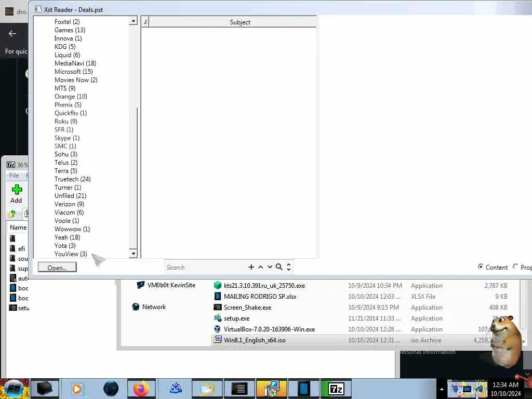Select the Sohu (3) folder
The image size is (532, 399).
pyautogui.click(x=66, y=154)
